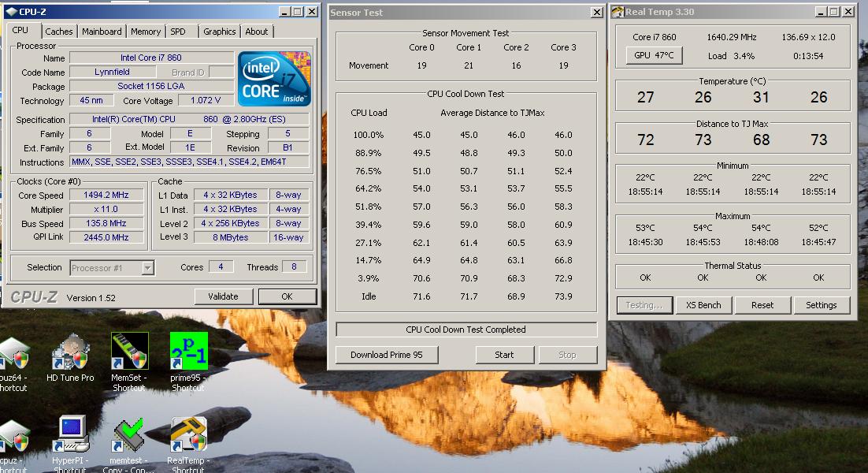
Task: Open the Mainboard tab in CPU-Z
Action: [102, 32]
